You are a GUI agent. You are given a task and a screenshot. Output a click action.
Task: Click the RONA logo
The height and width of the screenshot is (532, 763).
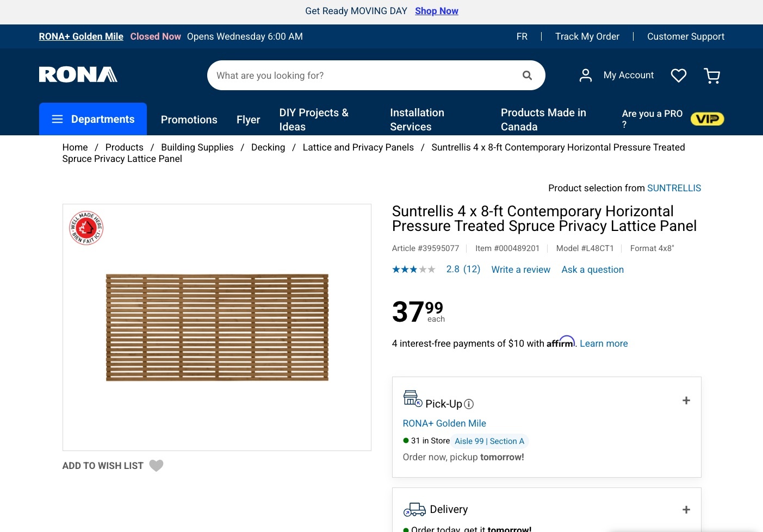(78, 74)
